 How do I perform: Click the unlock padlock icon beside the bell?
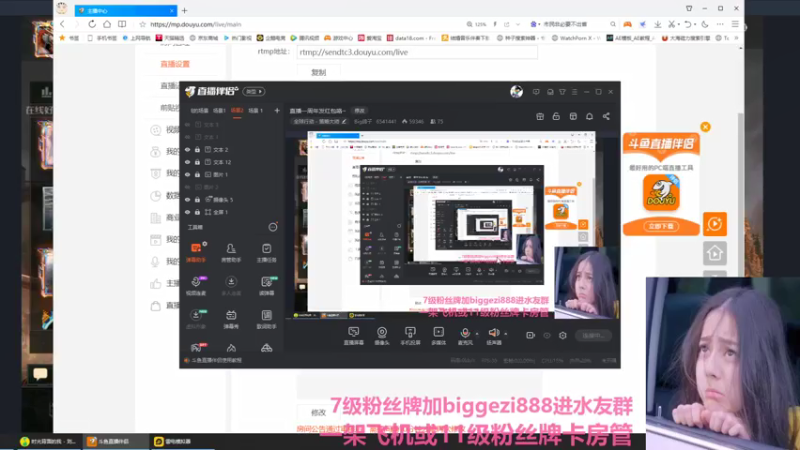click(x=556, y=116)
